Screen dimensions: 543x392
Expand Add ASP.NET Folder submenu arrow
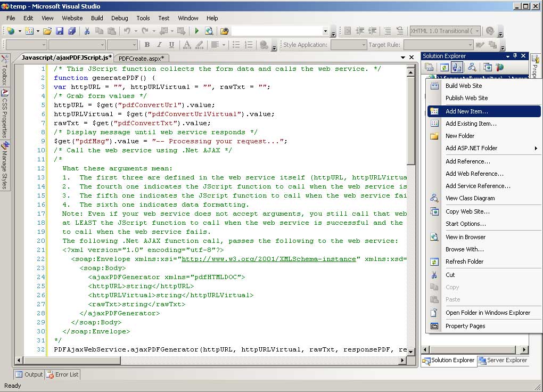click(x=536, y=148)
